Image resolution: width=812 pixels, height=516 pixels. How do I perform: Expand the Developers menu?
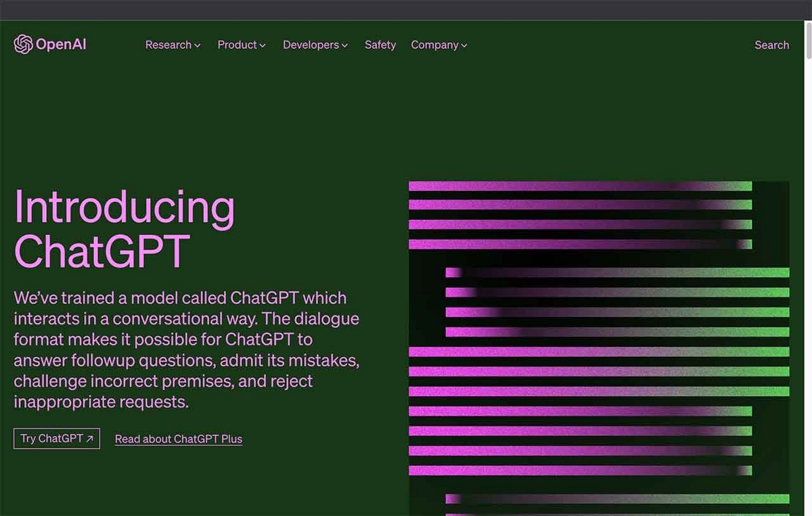[x=315, y=45]
